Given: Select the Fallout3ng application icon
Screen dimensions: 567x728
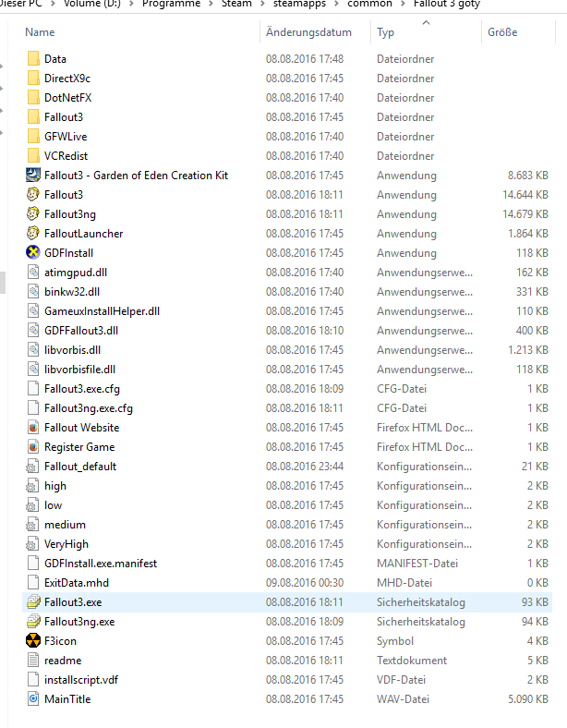Looking at the screenshot, I should point(33,214).
